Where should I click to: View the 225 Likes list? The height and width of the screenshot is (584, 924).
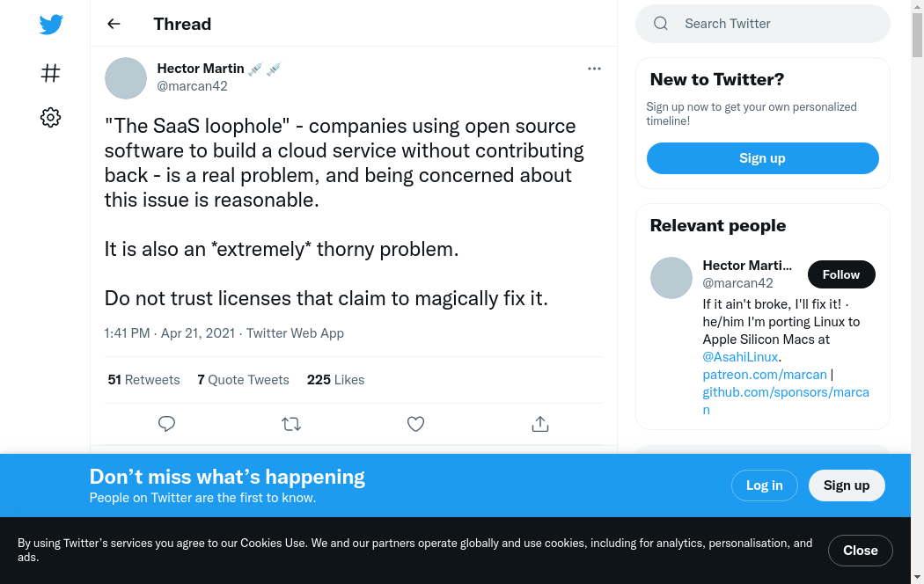tap(335, 380)
